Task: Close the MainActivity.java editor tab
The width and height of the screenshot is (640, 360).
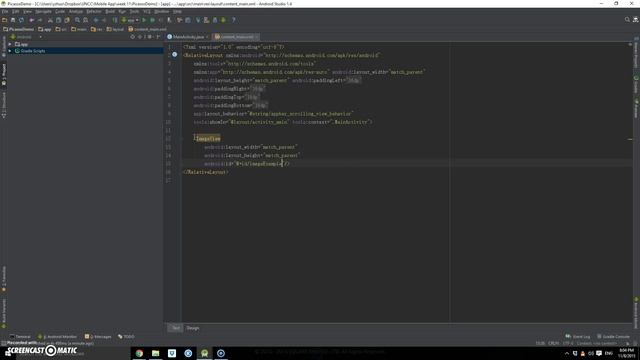Action: click(x=207, y=37)
